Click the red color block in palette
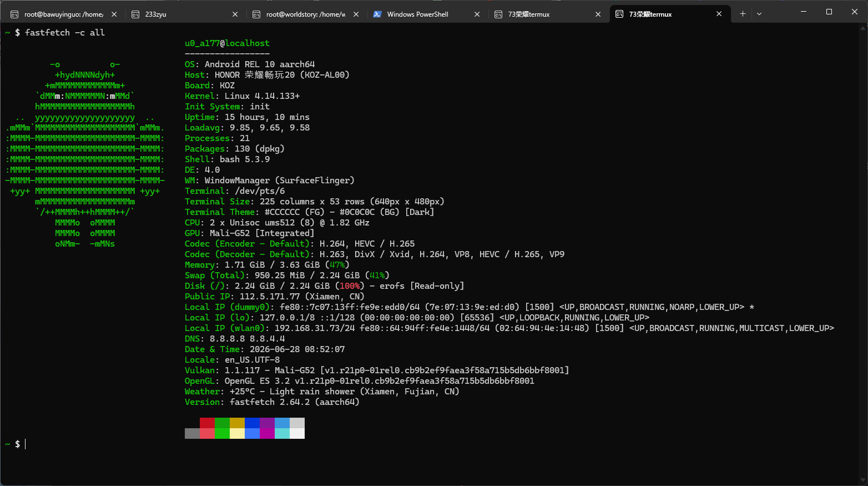 pyautogui.click(x=207, y=423)
